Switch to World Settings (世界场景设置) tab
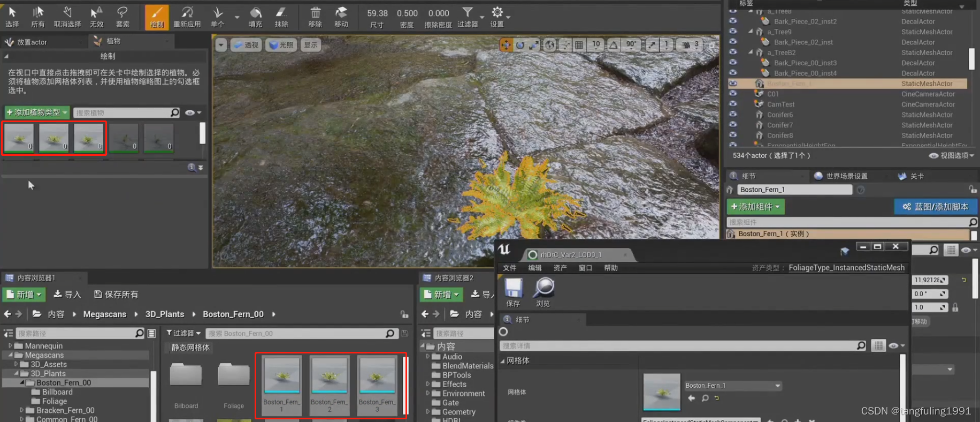The image size is (980, 422). point(841,176)
